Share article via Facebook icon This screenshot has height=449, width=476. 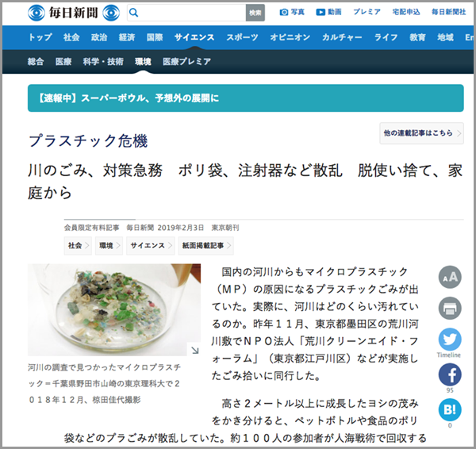click(x=450, y=374)
